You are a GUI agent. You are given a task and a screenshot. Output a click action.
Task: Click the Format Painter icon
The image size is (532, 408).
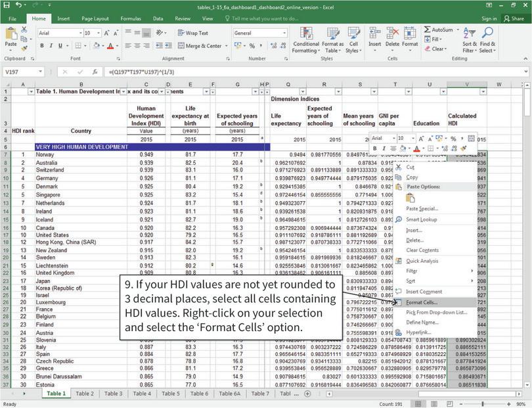click(23, 47)
